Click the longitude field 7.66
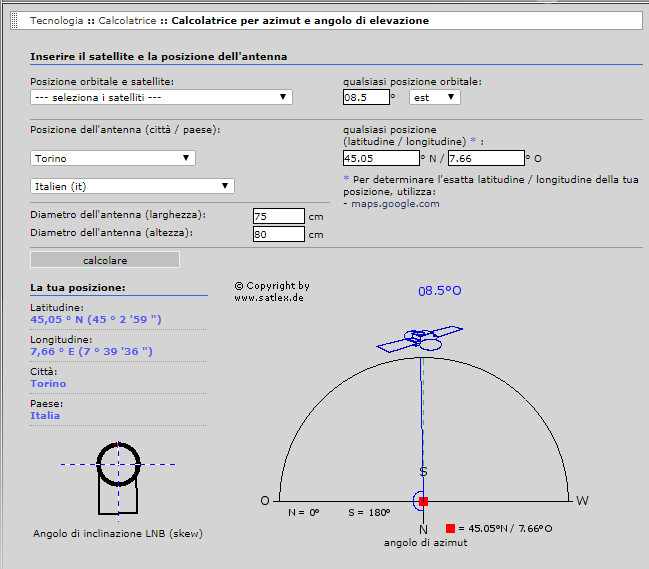This screenshot has width=649, height=569. (486, 158)
